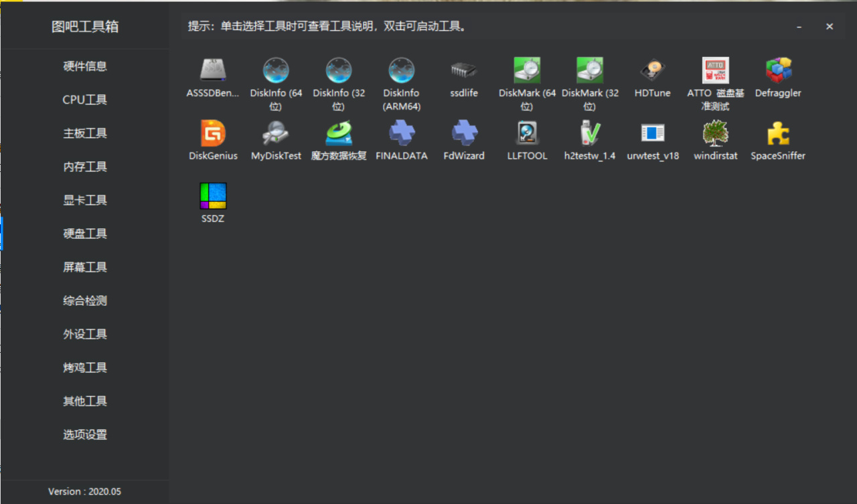Image resolution: width=857 pixels, height=504 pixels.
Task: Select the LLFTOOL hard drive icon
Action: 527,133
